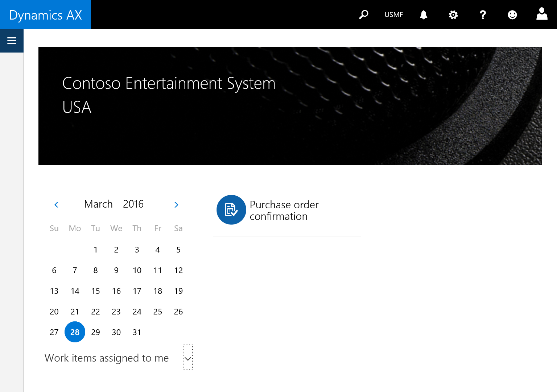Pick March 1 in the calendar
The width and height of the screenshot is (557, 392).
tap(95, 250)
